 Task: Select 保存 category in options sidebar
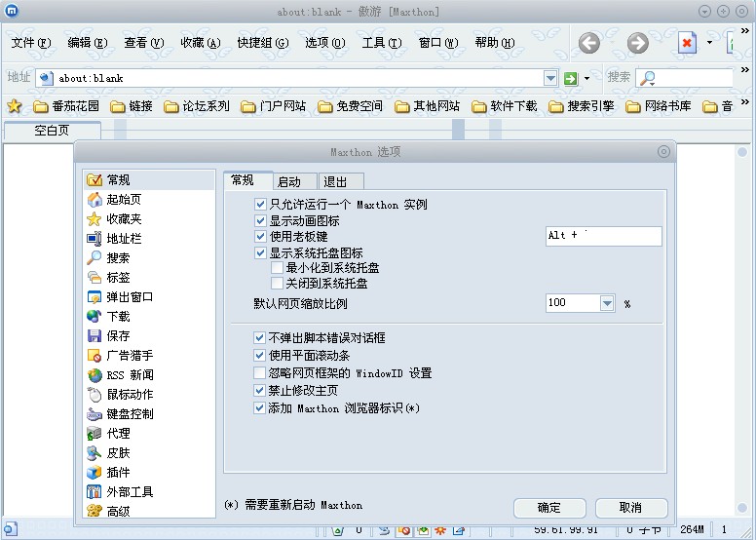149,336
